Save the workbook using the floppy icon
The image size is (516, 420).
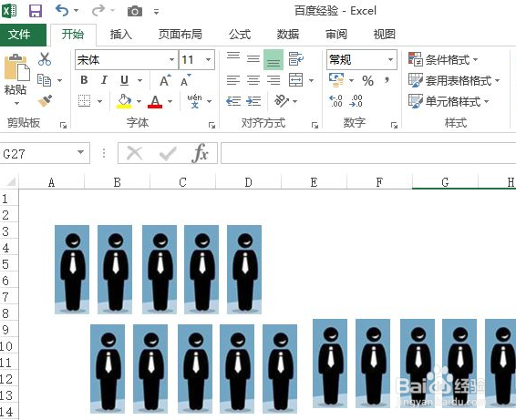[36, 11]
